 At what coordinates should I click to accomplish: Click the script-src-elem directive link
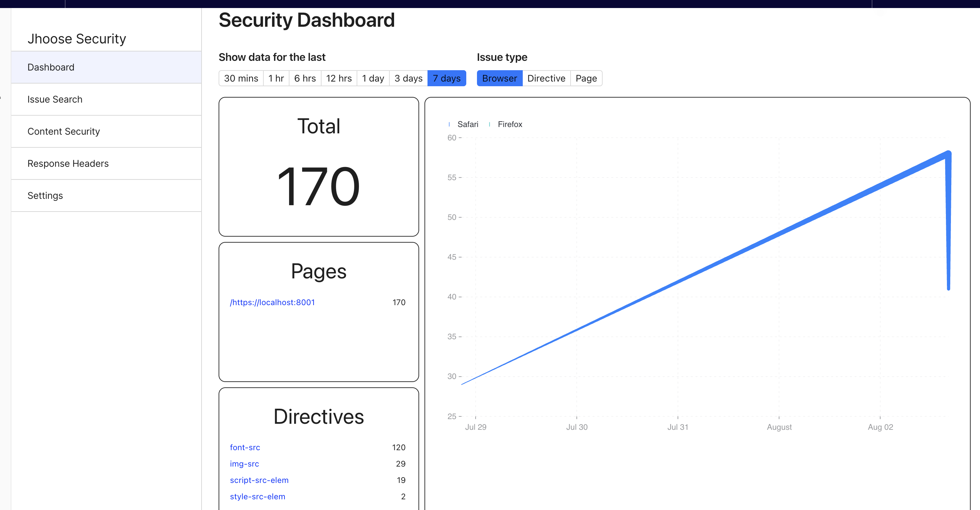pos(259,480)
